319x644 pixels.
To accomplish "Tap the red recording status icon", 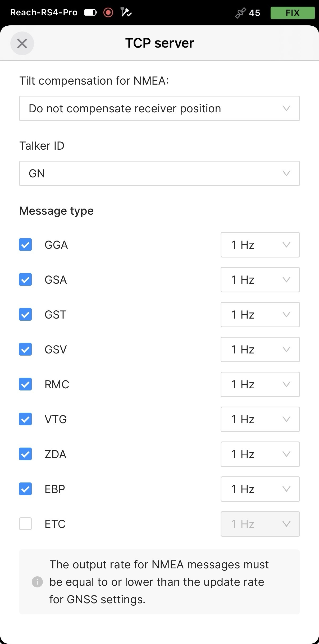I will (x=108, y=12).
